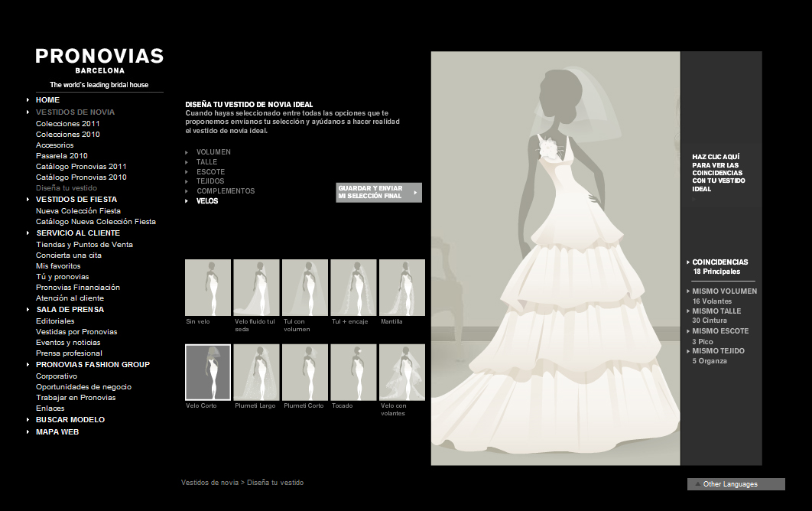This screenshot has height=511, width=812.
Task: Open Trabajar en Pronovias
Action: tap(76, 398)
